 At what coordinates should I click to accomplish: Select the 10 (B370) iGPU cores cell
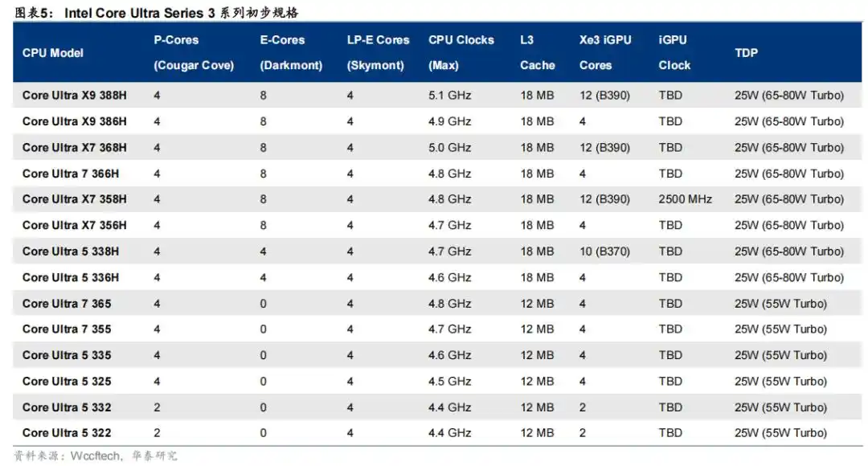[x=604, y=251]
